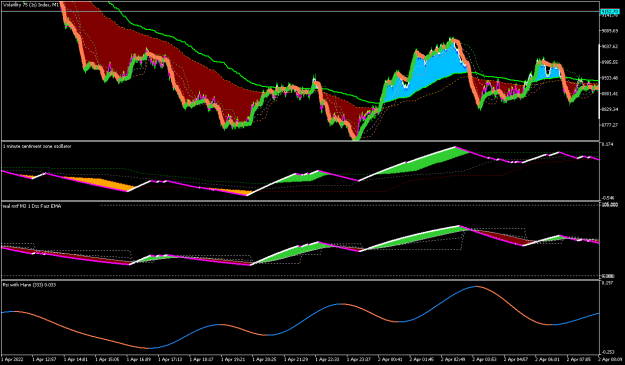This screenshot has height=365, width=625.
Task: Click the '1 Apr 23:37' time axis label
Action: click(x=359, y=359)
